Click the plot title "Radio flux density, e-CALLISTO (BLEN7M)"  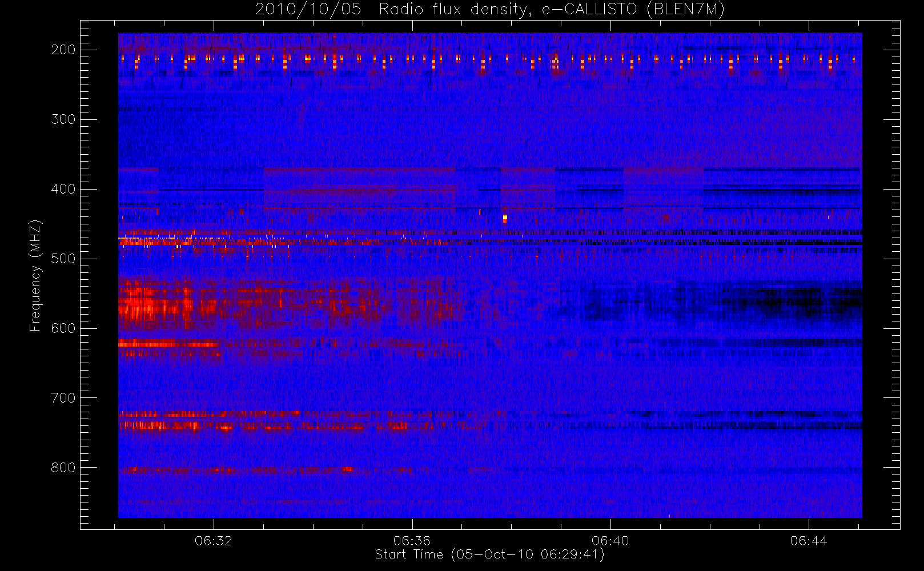pyautogui.click(x=552, y=10)
